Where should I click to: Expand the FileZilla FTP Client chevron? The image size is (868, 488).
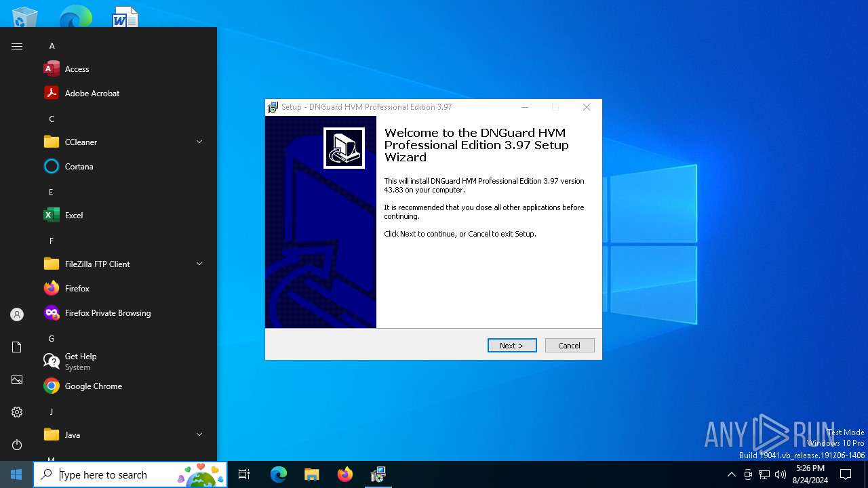199,264
